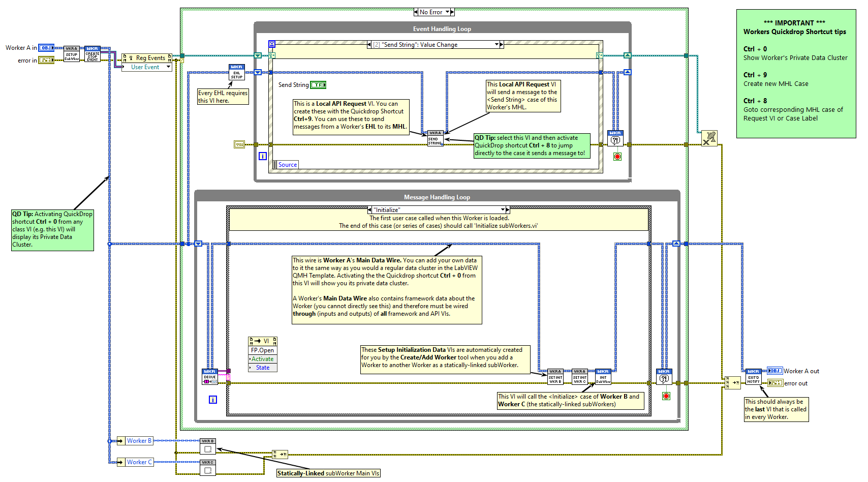The image size is (868, 482).
Task: Open the Send String Value Change event dropdown
Action: (x=497, y=45)
